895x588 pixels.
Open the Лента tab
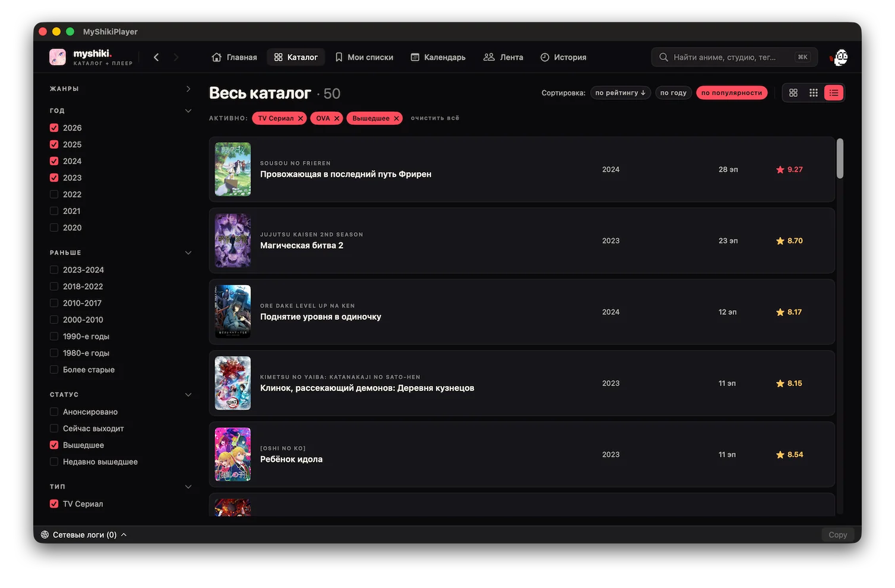tap(503, 57)
